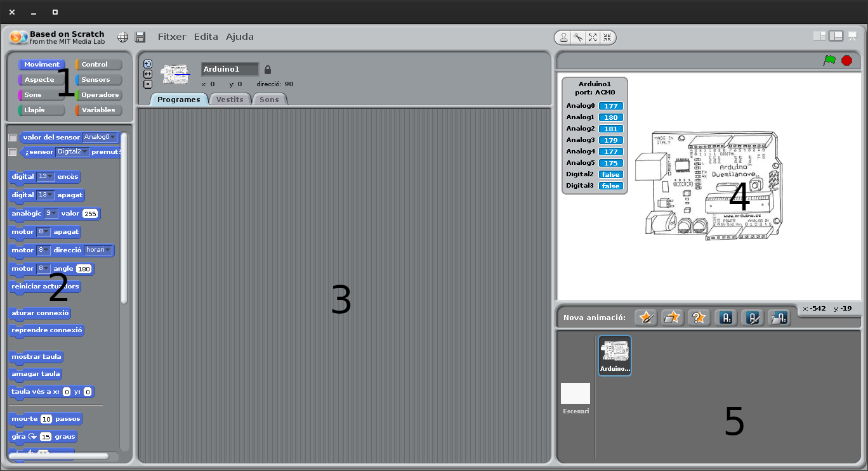868x471 pixels.
Task: Click the sprite lock icon
Action: tap(267, 69)
